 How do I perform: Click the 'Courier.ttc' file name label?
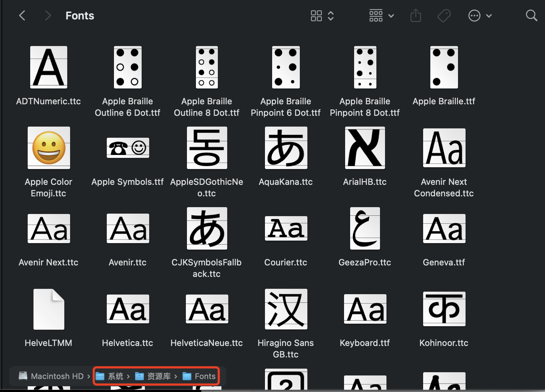click(286, 263)
